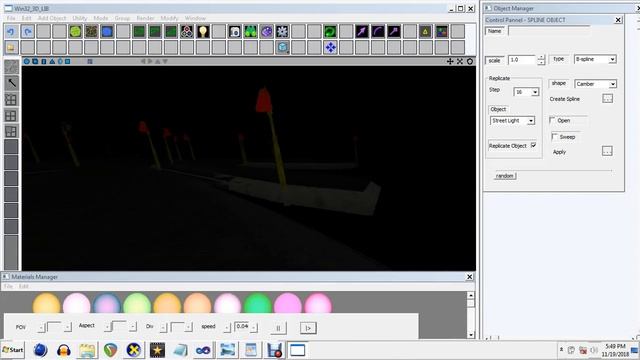640x360 pixels.
Task: Open the headphones app in the taskbar
Action: coord(64,350)
